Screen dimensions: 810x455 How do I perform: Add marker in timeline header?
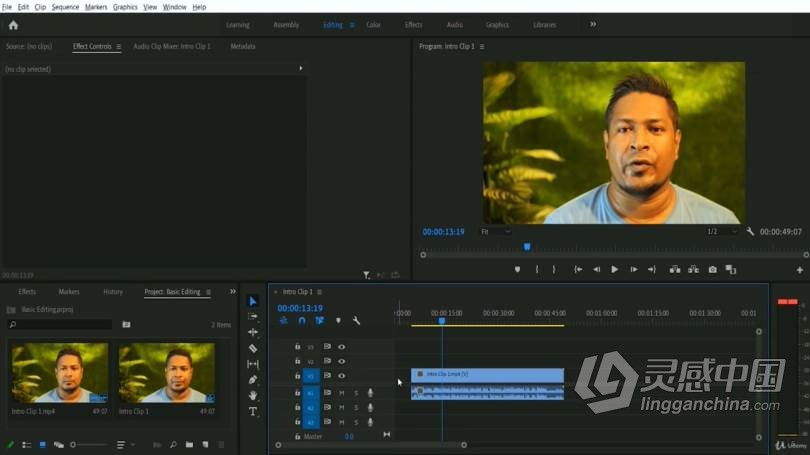tap(338, 321)
